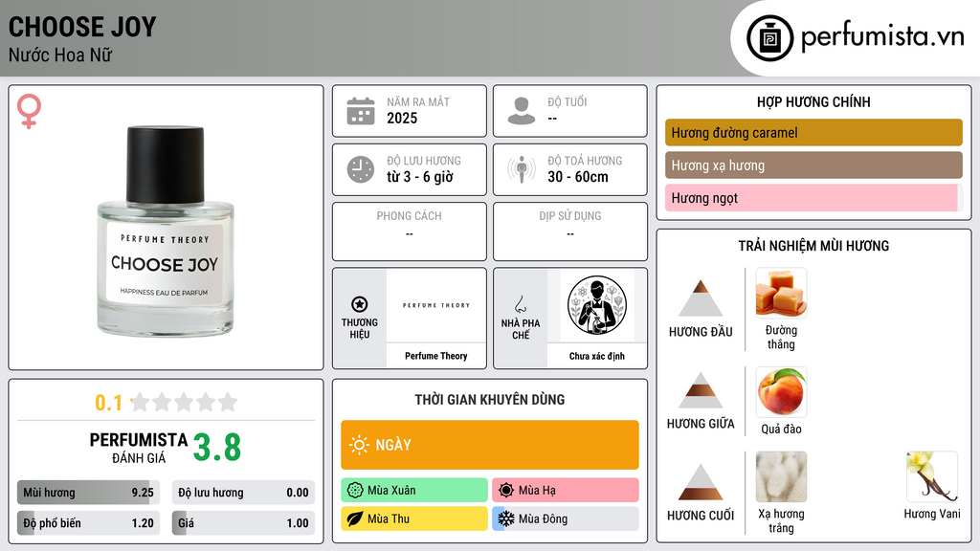The image size is (980, 551).
Task: Click the từ 3 - 6 giờ longevity value
Action: point(420,177)
